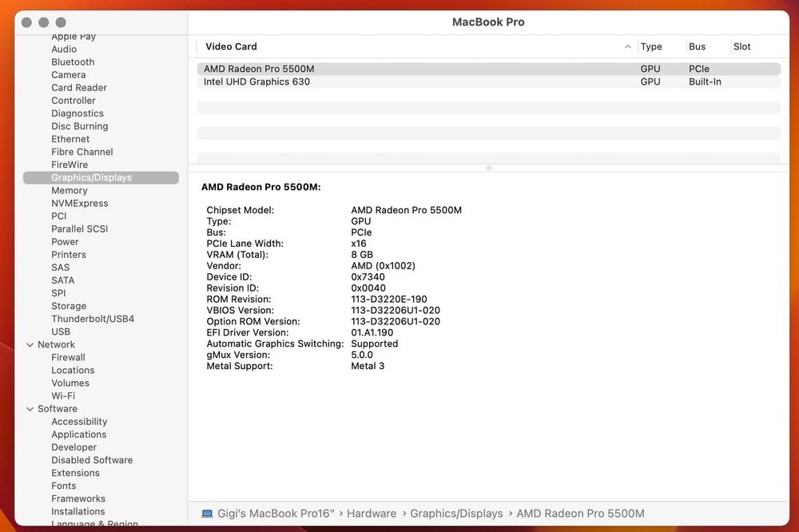Open Diagnostics in the sidebar
The image size is (799, 532).
(x=78, y=113)
